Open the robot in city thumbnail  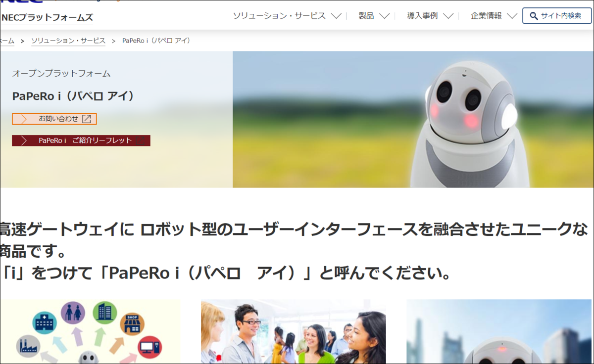(x=500, y=331)
